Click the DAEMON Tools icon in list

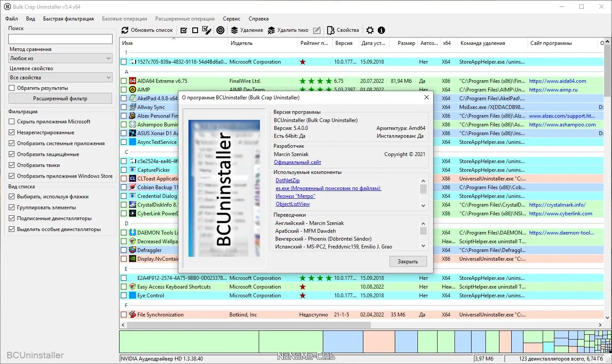133,233
